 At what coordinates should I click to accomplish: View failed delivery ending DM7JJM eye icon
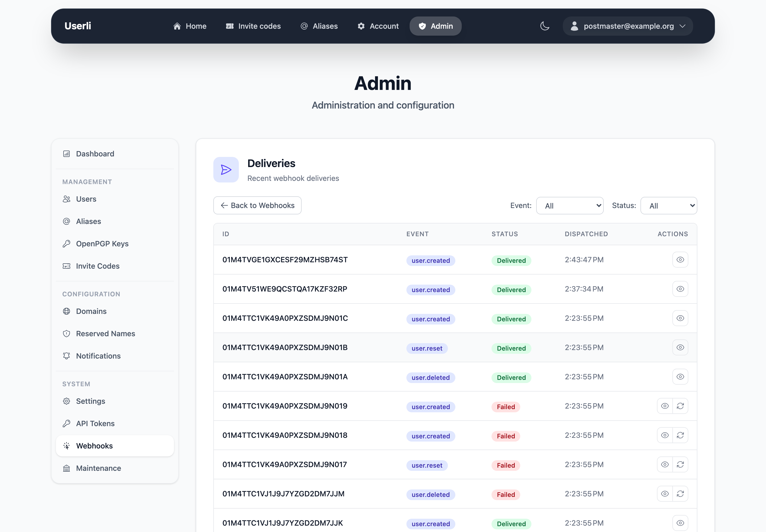coord(665,494)
